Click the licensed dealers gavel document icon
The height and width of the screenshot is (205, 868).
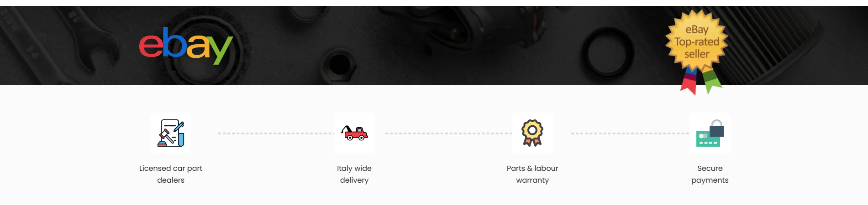click(171, 133)
